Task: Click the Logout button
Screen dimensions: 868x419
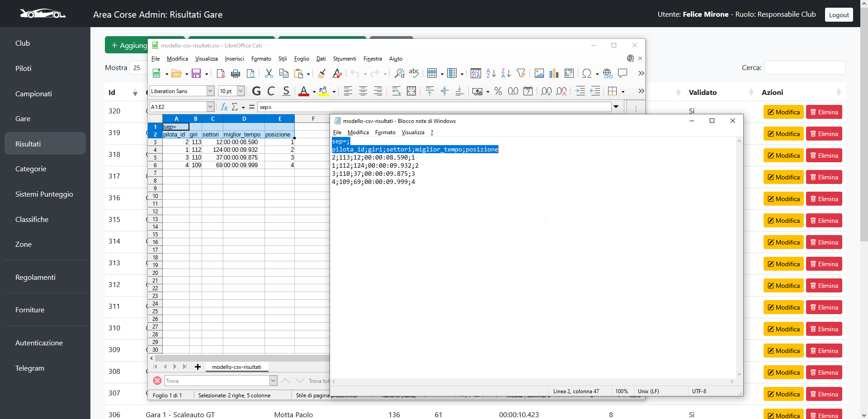Action: 839,15
